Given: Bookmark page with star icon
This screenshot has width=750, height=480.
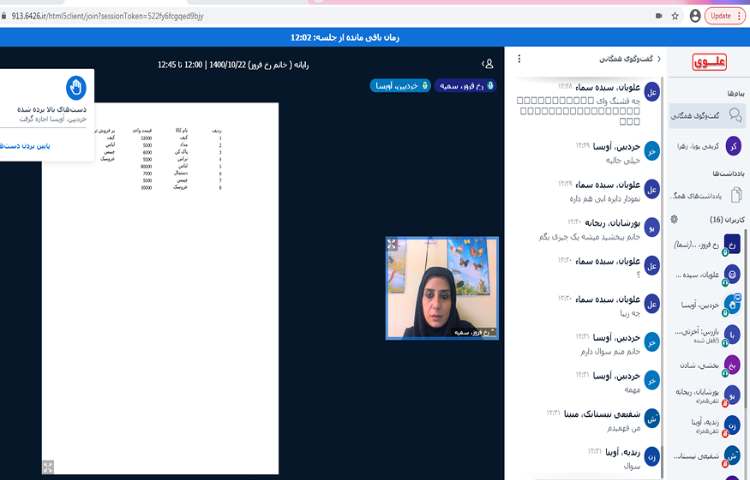Looking at the screenshot, I should point(675,16).
